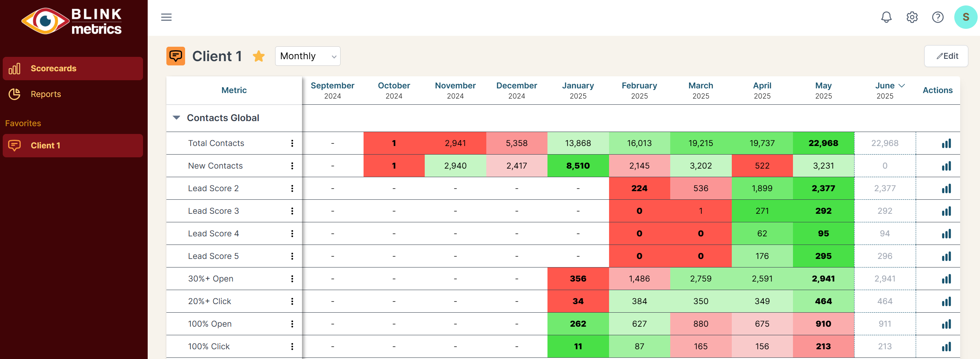Click the notification bell icon

886,17
